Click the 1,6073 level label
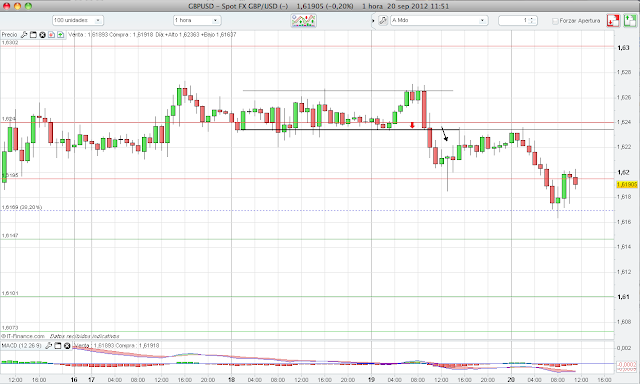The image size is (640, 384). point(10,328)
